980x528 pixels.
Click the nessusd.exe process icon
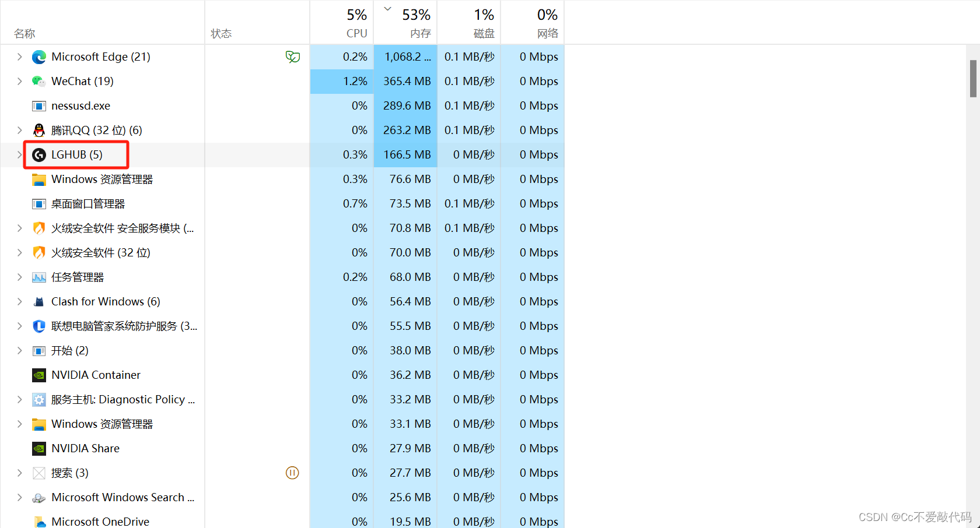coord(39,106)
